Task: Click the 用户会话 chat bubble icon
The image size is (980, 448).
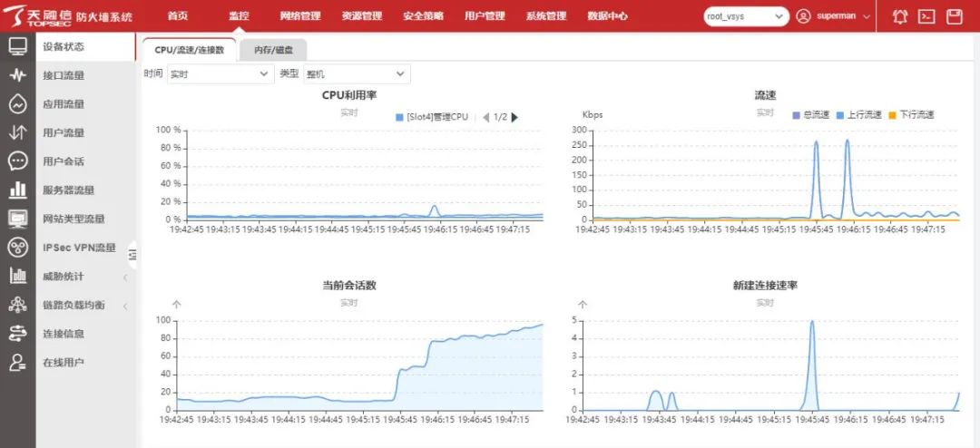Action: [x=17, y=161]
